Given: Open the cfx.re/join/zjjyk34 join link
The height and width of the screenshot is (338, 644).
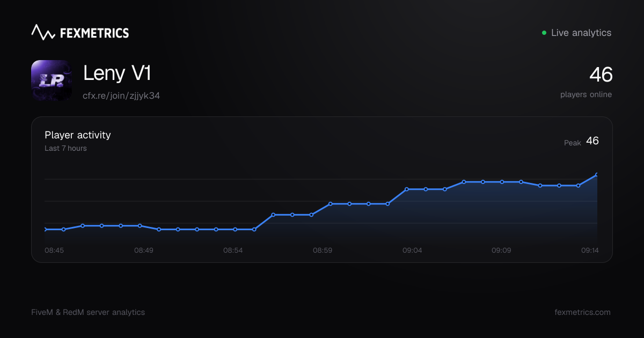Looking at the screenshot, I should point(121,95).
